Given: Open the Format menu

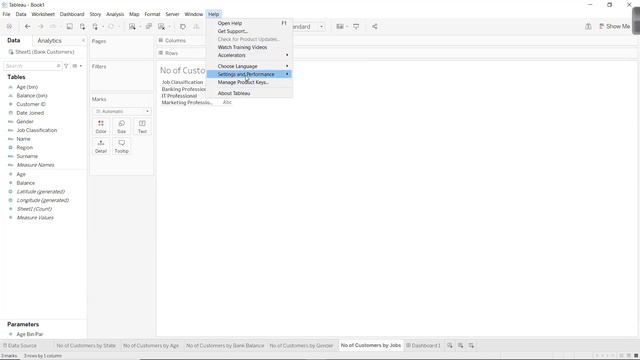Looking at the screenshot, I should [152, 14].
